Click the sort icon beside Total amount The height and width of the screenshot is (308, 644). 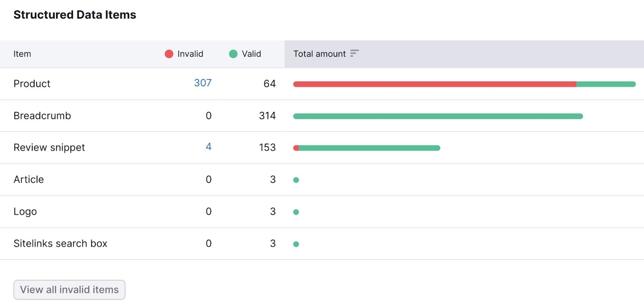[354, 53]
